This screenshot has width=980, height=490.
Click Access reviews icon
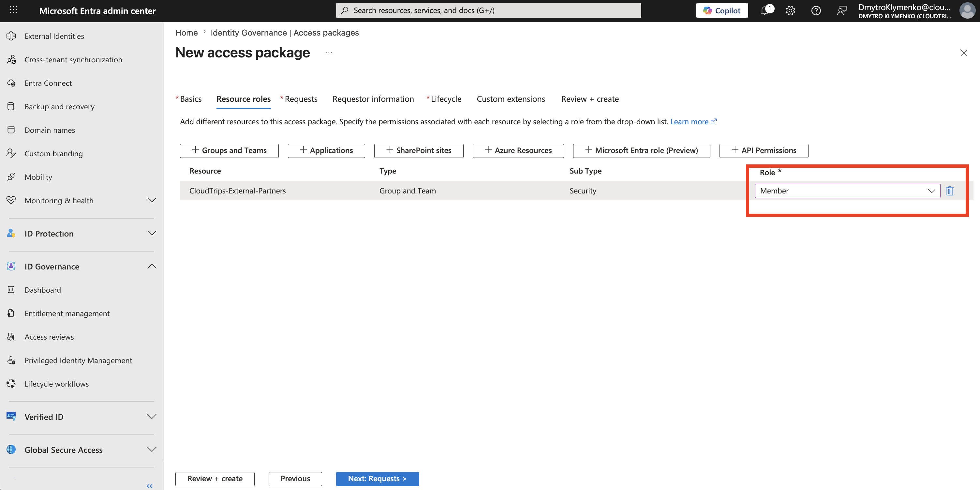[x=11, y=337]
